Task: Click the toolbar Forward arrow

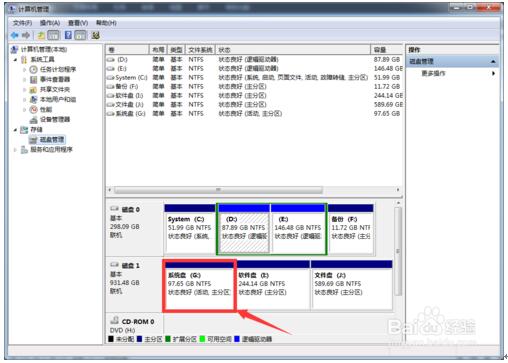Action: click(26, 35)
